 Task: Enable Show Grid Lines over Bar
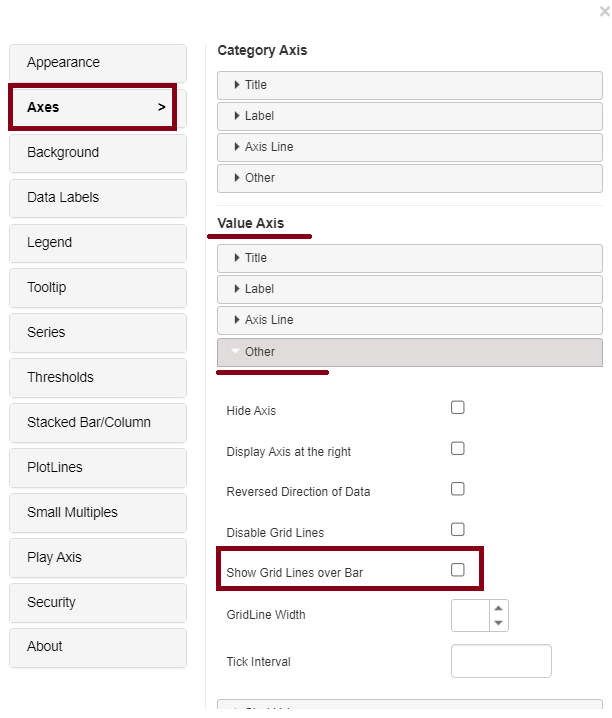point(458,570)
